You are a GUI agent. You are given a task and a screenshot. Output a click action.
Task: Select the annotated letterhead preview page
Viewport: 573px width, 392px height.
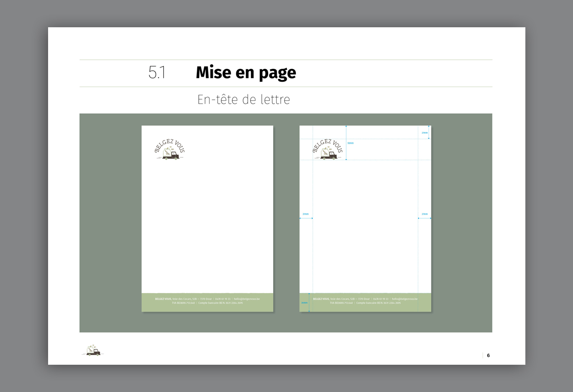coord(365,236)
